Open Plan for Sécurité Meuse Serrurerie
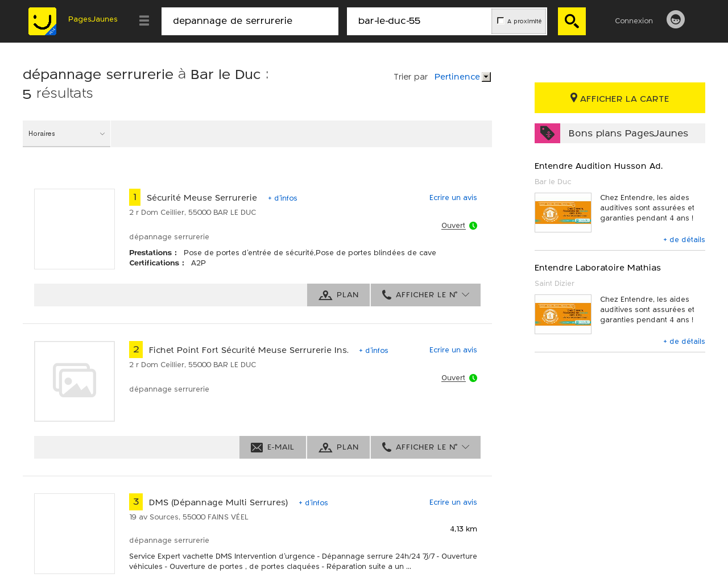This screenshot has width=728, height=582. [338, 295]
